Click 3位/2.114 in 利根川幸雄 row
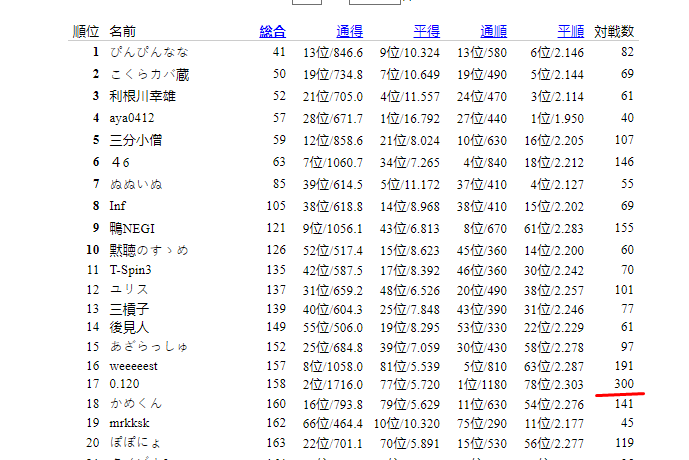The image size is (689, 460). tap(557, 97)
